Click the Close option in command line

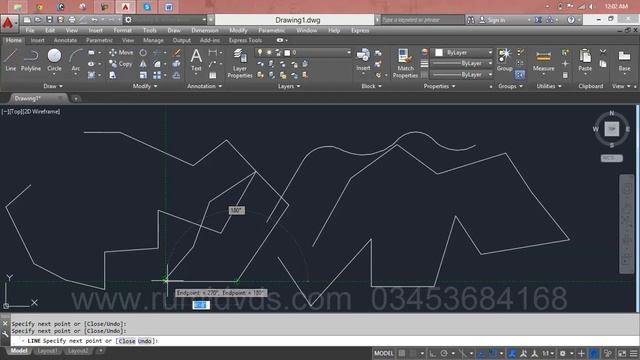[127, 341]
